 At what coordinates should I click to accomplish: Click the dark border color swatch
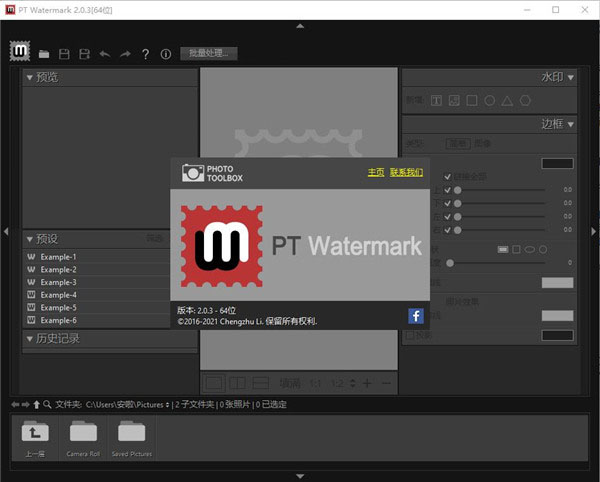pos(557,163)
